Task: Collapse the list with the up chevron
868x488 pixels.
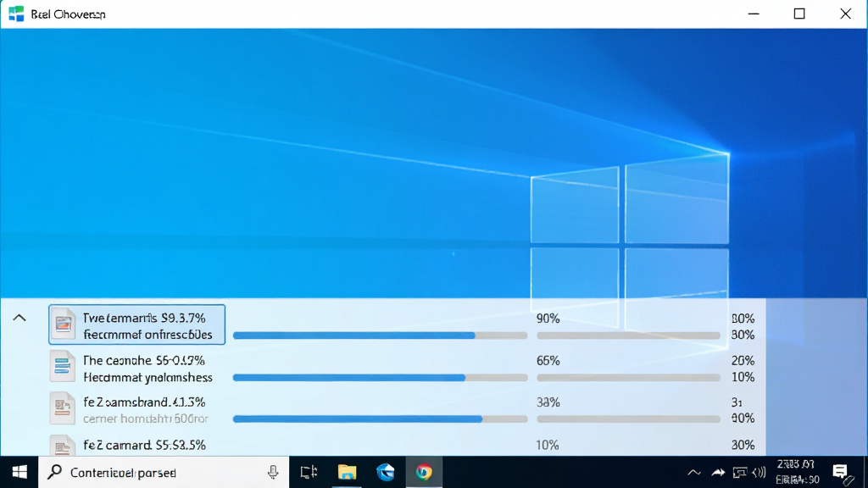Action: [x=19, y=318]
